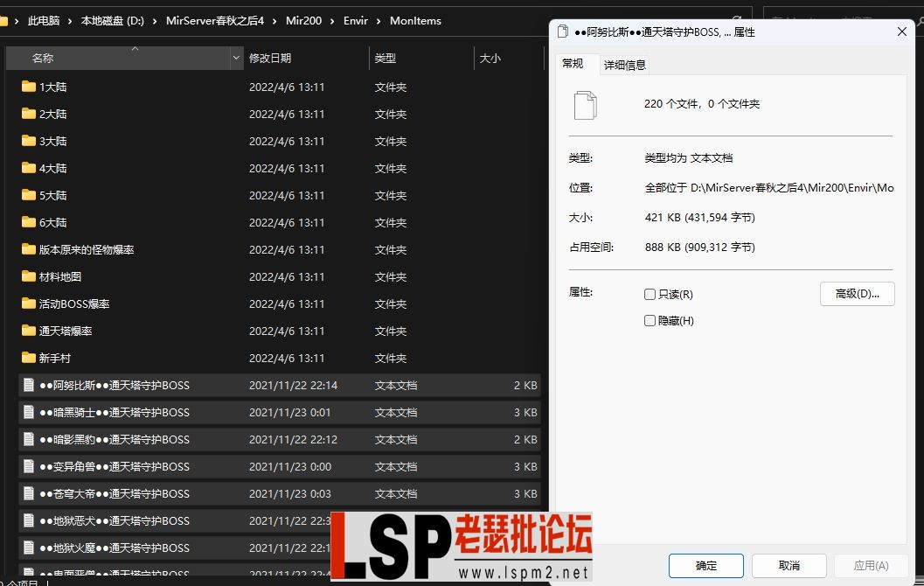Click MonItems in the address bar
This screenshot has width=924, height=586.
coord(415,21)
